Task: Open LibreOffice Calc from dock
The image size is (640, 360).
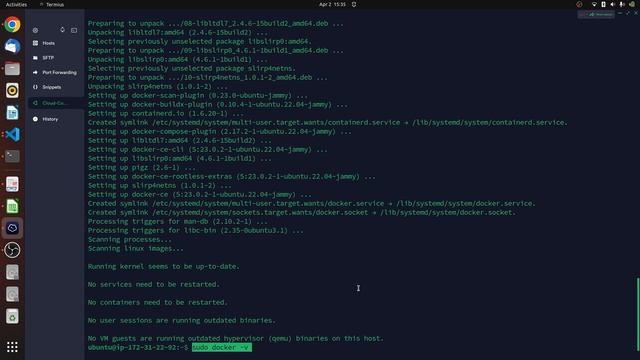Action: (12, 207)
